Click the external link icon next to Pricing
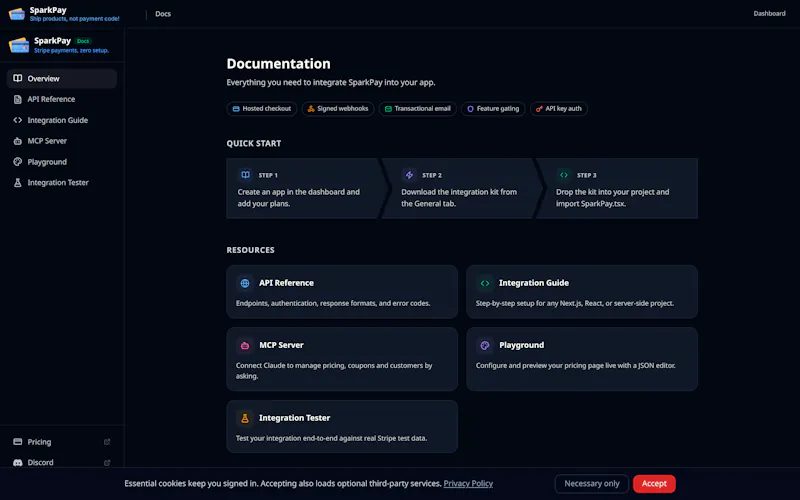This screenshot has width=800, height=500. 107,442
